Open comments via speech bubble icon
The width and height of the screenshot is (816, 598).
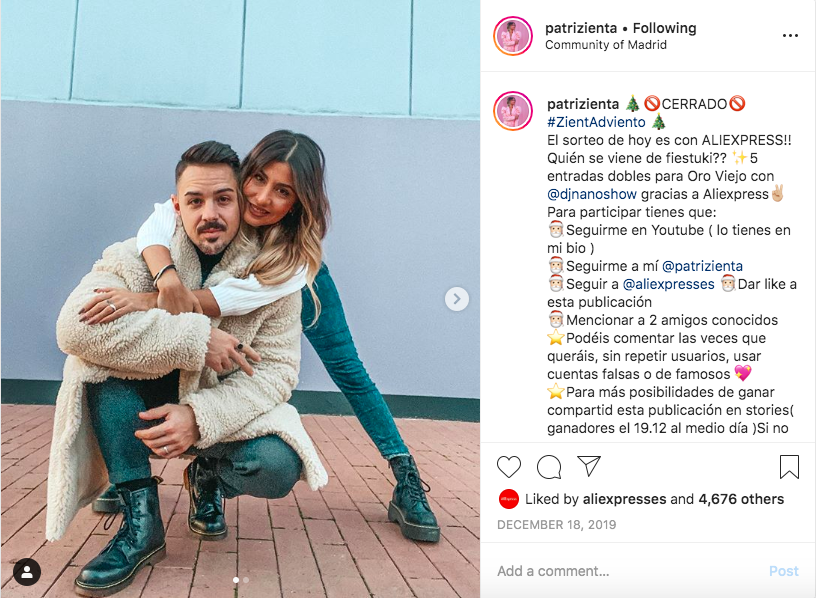549,466
